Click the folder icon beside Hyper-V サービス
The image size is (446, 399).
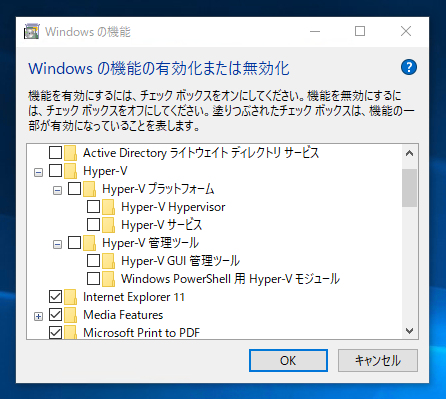(x=109, y=225)
